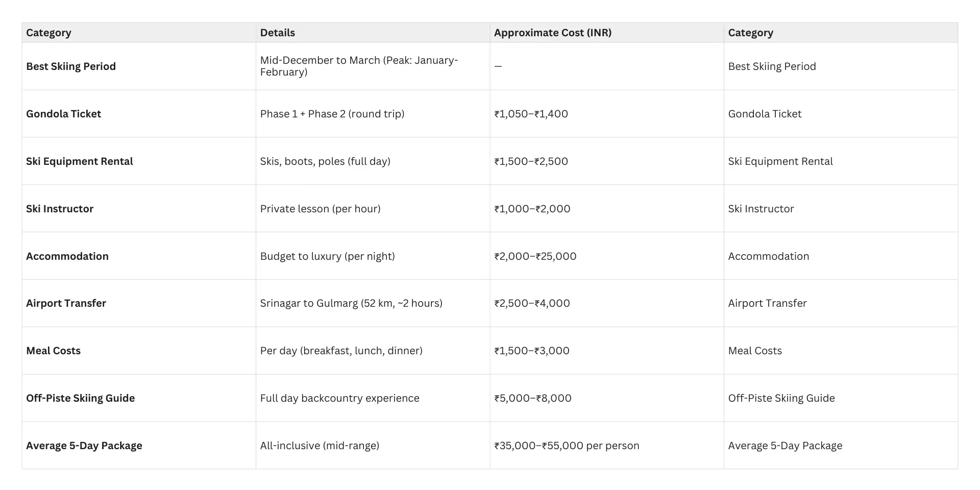Select the bold Best Skiing Period cell
Screen dimensions: 980x490
71,66
